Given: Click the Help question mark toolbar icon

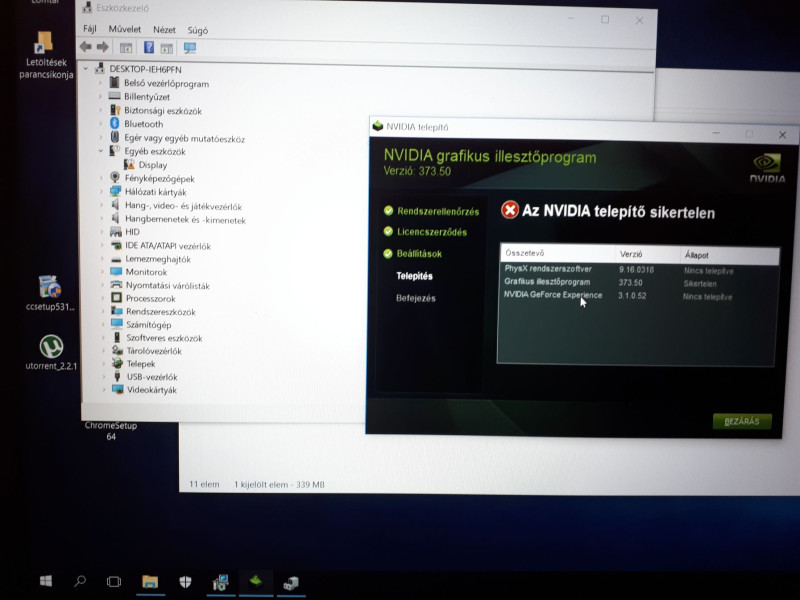Looking at the screenshot, I should point(148,47).
